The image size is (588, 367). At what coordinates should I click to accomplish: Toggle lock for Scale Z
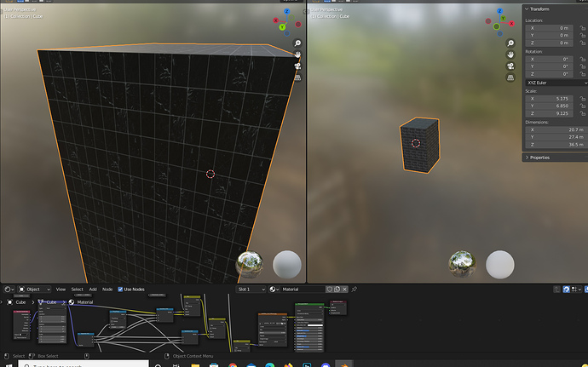(x=582, y=113)
